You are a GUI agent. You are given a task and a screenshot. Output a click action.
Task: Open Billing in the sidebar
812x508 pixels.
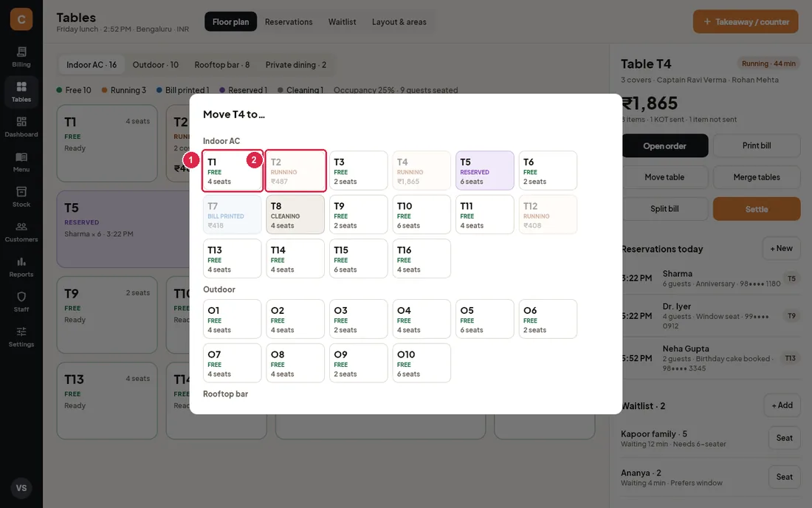pyautogui.click(x=21, y=57)
